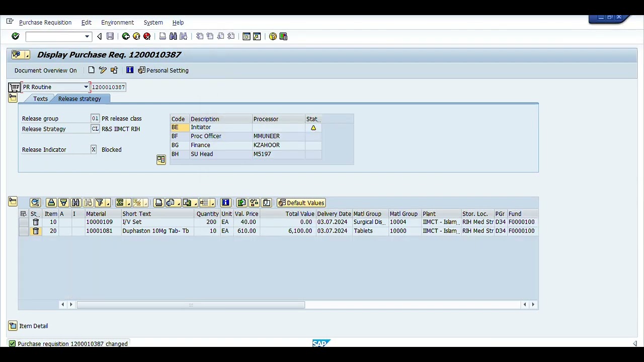The width and height of the screenshot is (644, 362).
Task: Toggle Display/Change pencil-glasses icon
Action: pyautogui.click(x=103, y=70)
